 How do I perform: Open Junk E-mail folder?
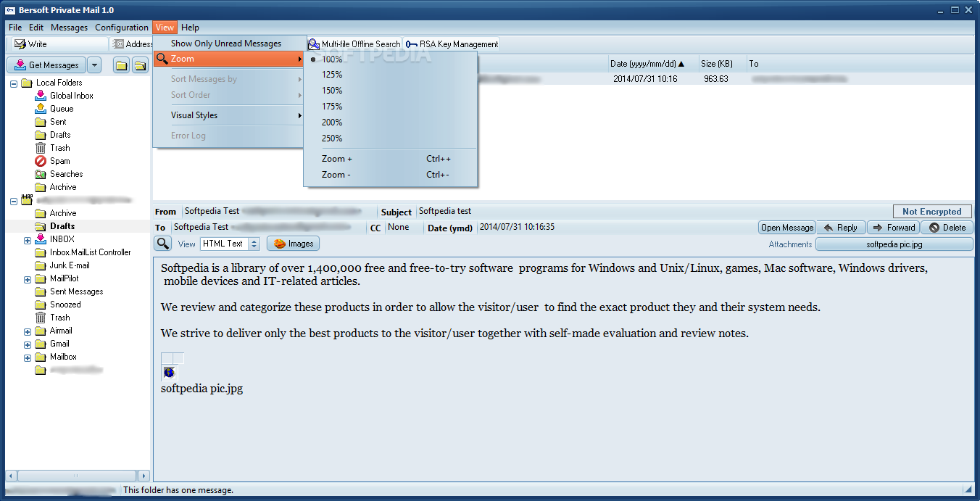pos(70,265)
